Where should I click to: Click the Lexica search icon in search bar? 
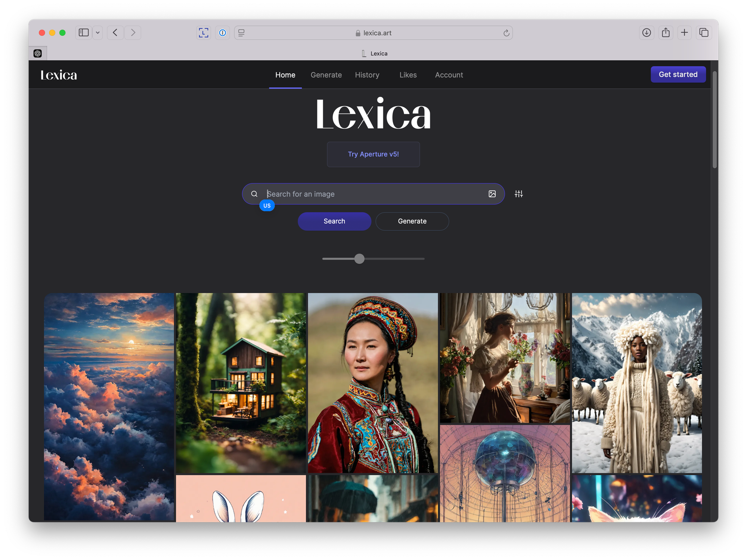click(255, 193)
